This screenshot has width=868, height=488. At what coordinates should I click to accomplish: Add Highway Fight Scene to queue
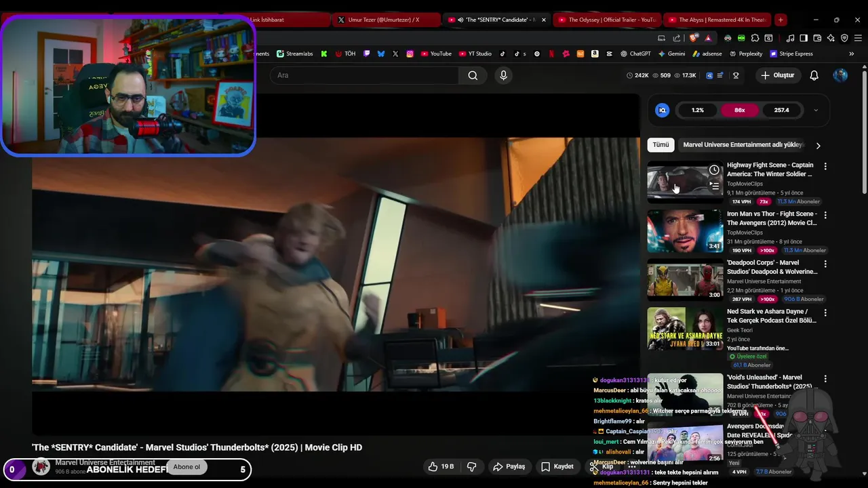click(714, 185)
